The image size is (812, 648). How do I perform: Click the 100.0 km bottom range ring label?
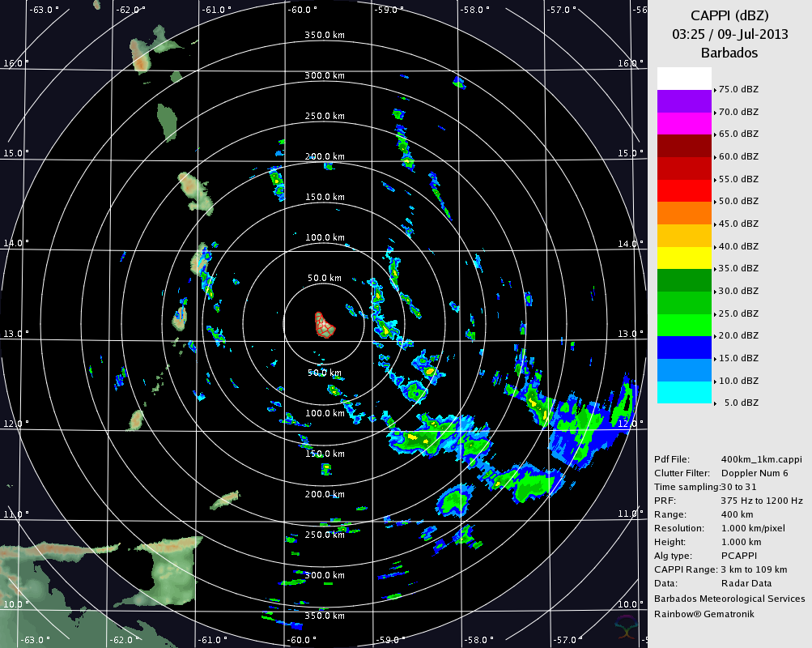pyautogui.click(x=325, y=413)
